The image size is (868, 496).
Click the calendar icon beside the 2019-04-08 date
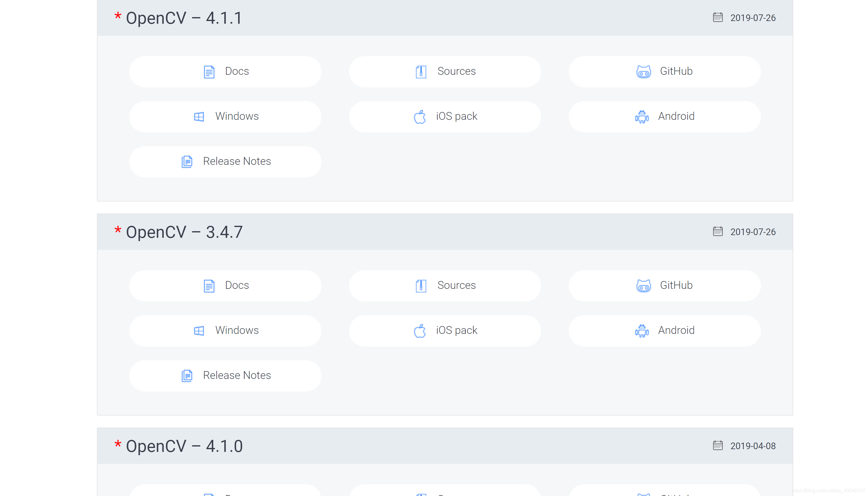(x=718, y=445)
